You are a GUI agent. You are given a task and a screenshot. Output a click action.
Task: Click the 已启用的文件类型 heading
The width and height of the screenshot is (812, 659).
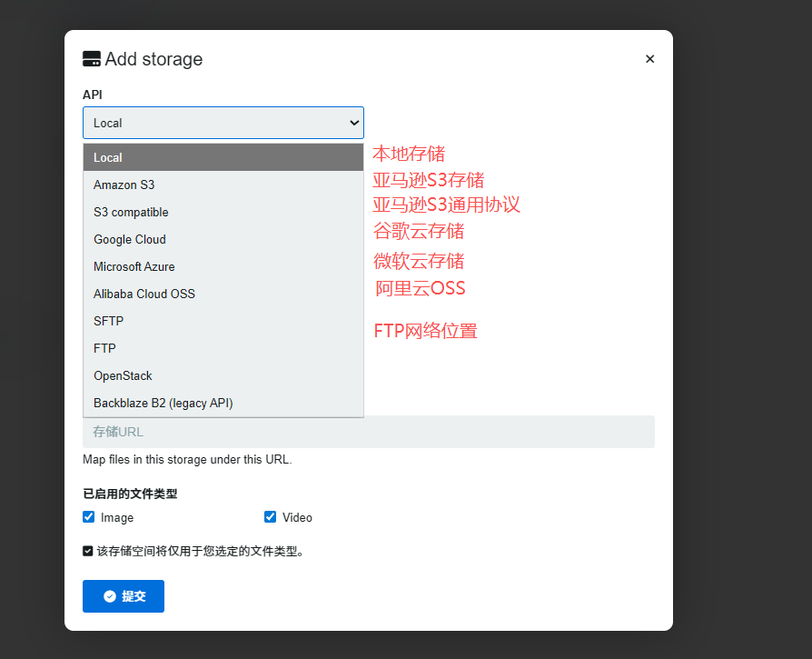point(130,494)
